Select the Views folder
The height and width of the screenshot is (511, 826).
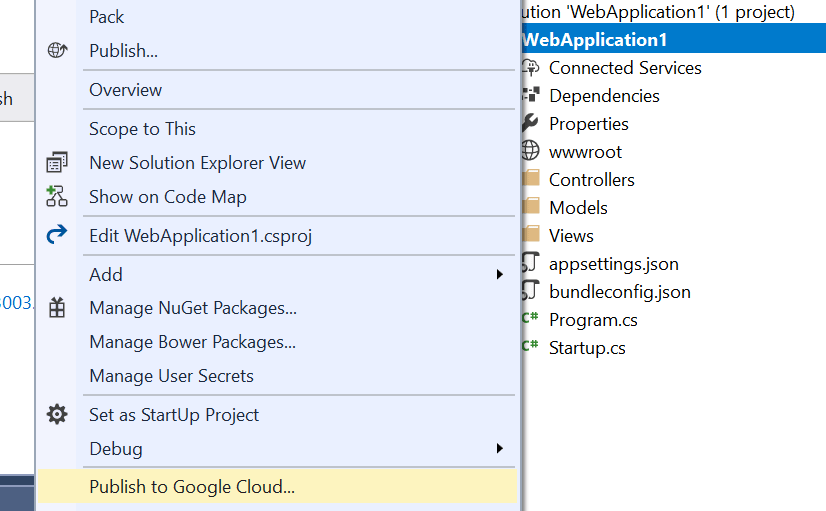(571, 235)
